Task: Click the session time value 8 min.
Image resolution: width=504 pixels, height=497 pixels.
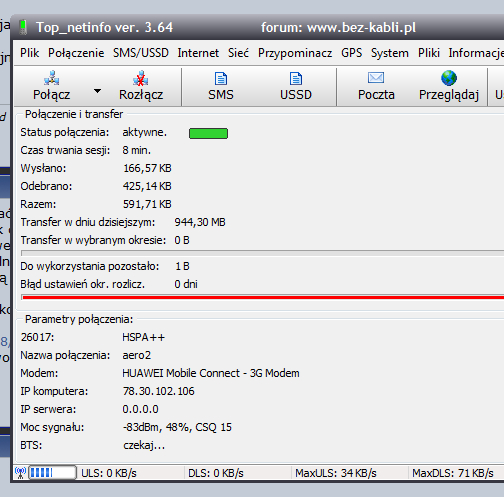Action: click(136, 150)
